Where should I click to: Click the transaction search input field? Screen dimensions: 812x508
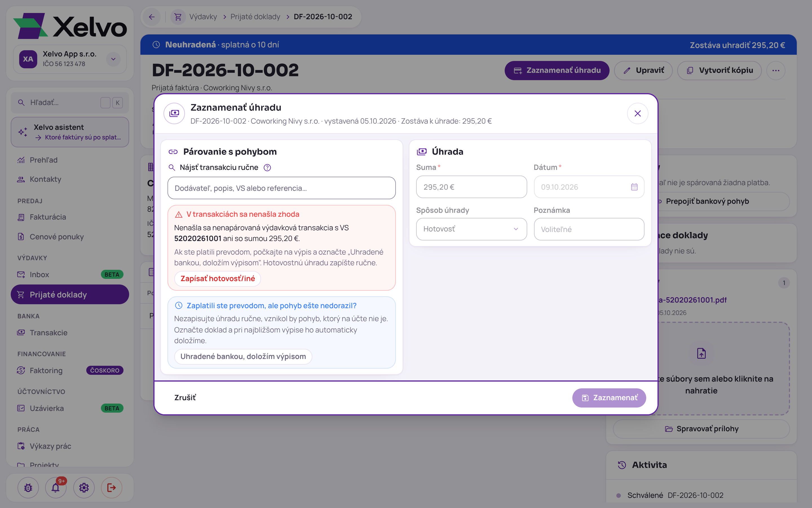[x=281, y=188]
